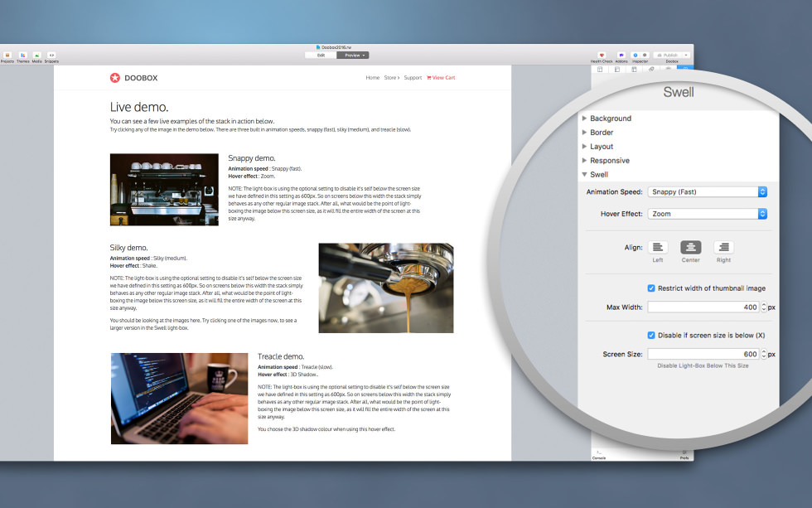Click the Snappy demo. heading
Image resolution: width=812 pixels, height=508 pixels.
tap(252, 158)
